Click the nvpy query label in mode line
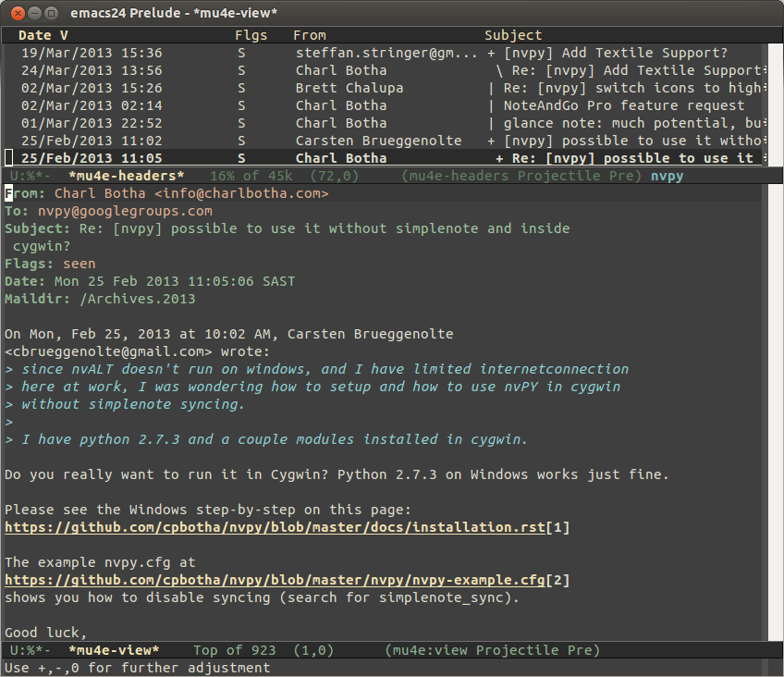This screenshot has height=677, width=784. click(667, 177)
